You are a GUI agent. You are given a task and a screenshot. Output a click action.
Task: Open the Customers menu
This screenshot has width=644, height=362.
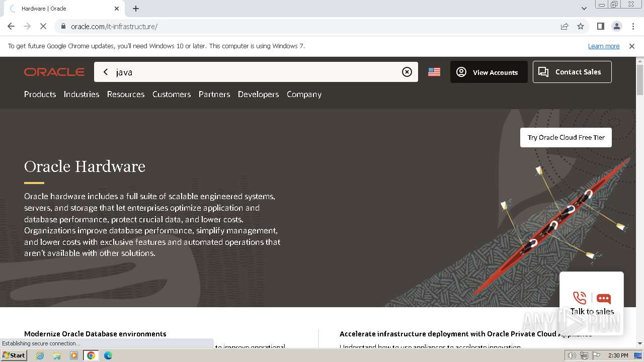coord(172,94)
